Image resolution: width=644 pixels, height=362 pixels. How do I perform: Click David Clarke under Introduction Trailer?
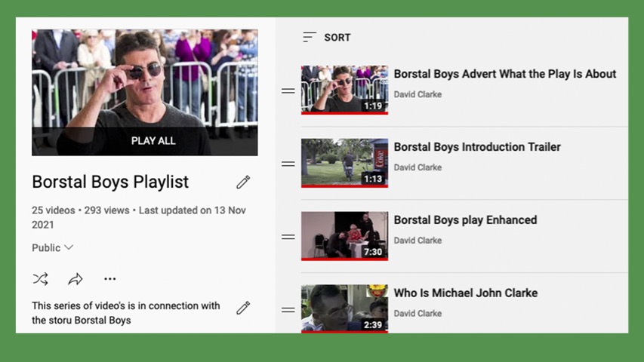pyautogui.click(x=418, y=167)
